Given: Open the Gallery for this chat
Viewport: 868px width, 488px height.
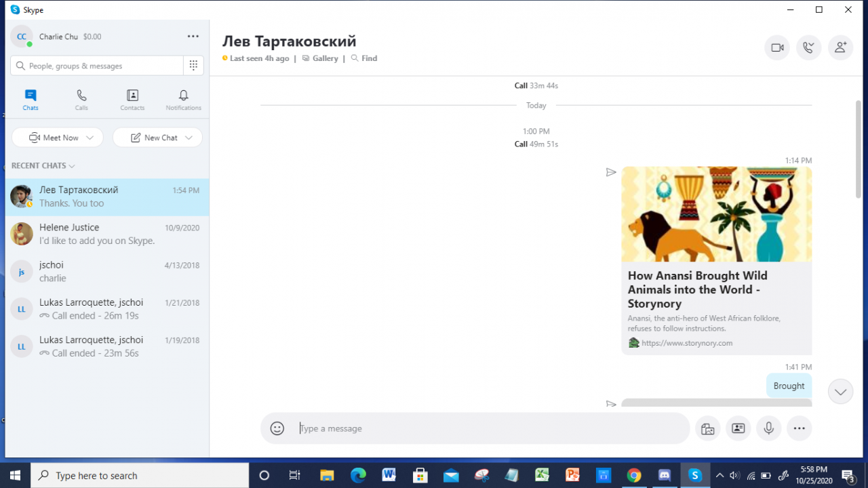Looking at the screenshot, I should pyautogui.click(x=320, y=58).
